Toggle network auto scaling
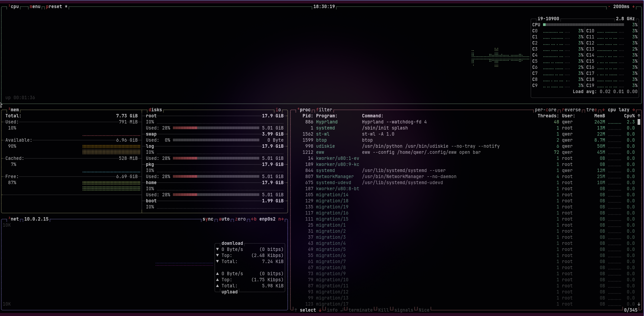 tap(224, 219)
